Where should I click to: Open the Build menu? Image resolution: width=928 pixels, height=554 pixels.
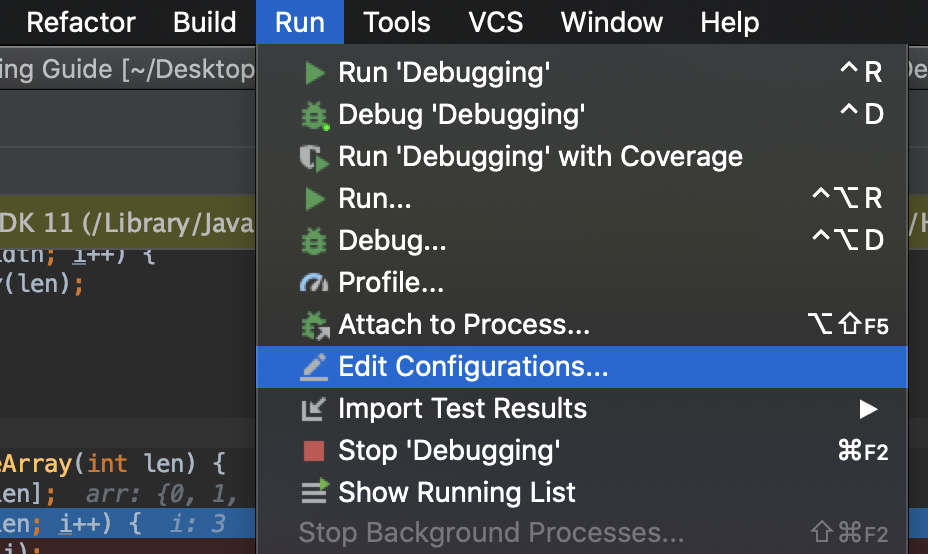(205, 22)
